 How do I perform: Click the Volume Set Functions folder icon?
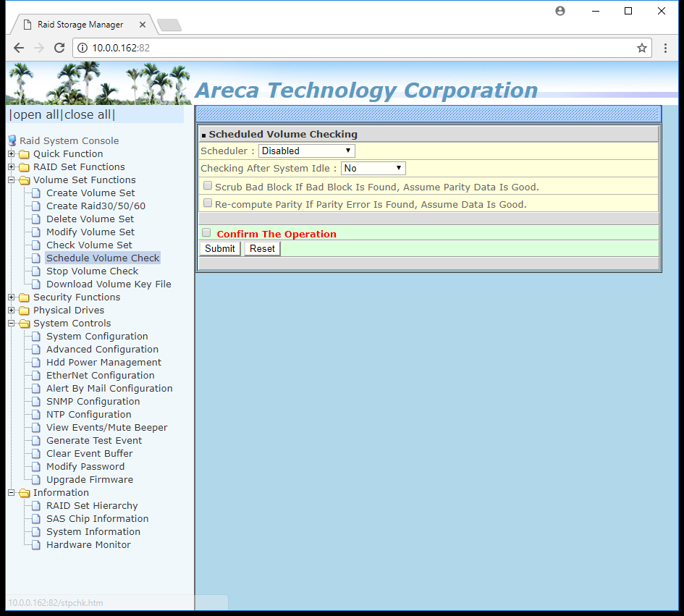[25, 180]
